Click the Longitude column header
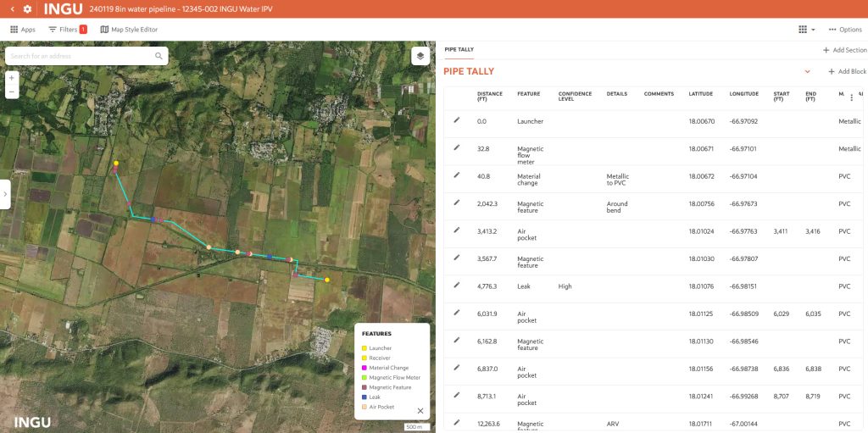 pyautogui.click(x=744, y=94)
